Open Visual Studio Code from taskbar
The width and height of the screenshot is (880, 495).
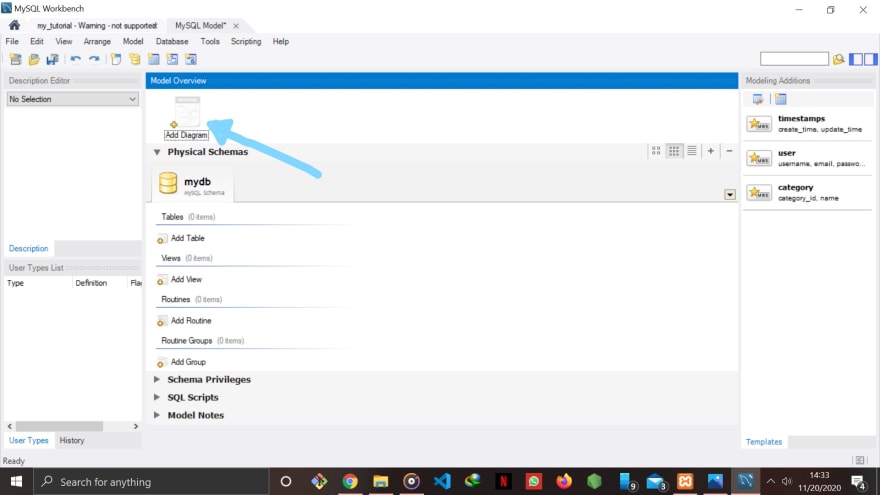[442, 482]
